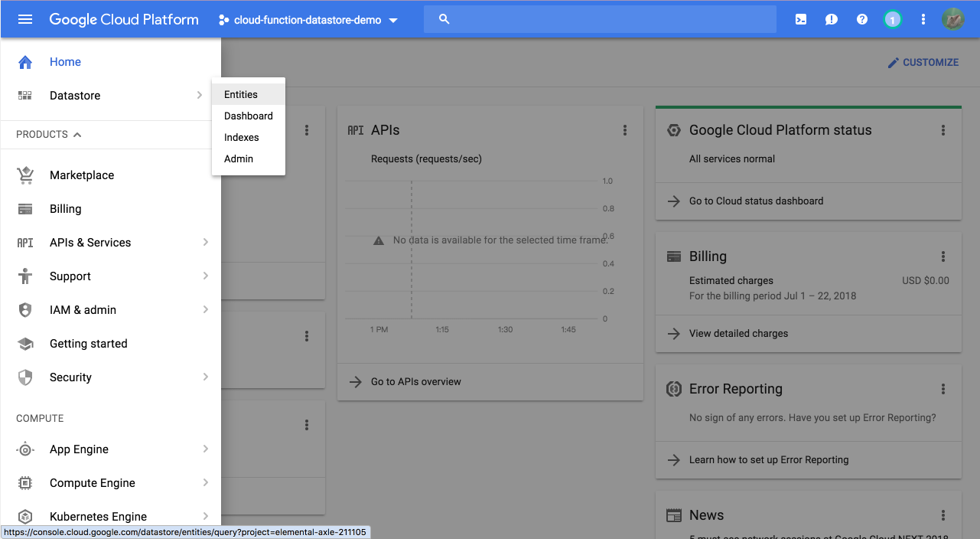Expand the App Engine submenu arrow
The height and width of the screenshot is (539, 980).
[x=206, y=449]
